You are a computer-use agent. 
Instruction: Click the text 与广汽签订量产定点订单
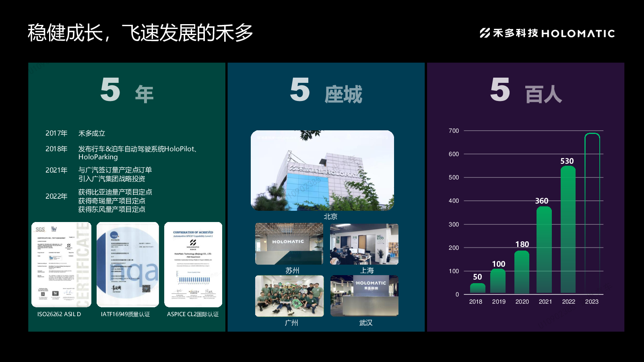(x=115, y=170)
